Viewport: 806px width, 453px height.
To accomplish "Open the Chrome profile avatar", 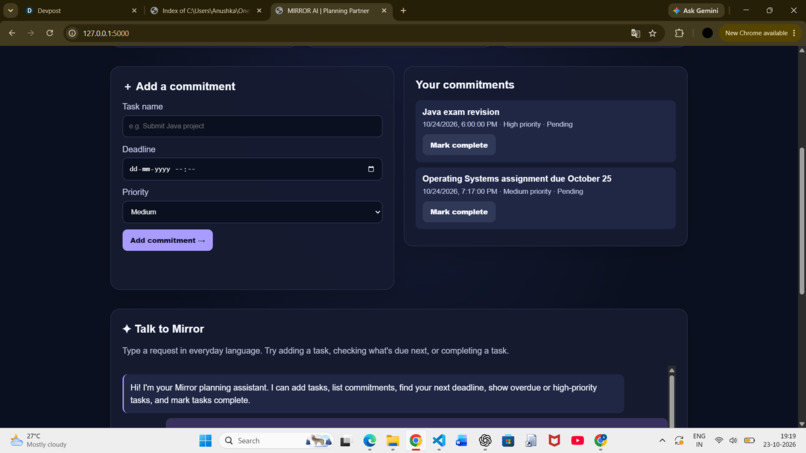I will (x=707, y=33).
